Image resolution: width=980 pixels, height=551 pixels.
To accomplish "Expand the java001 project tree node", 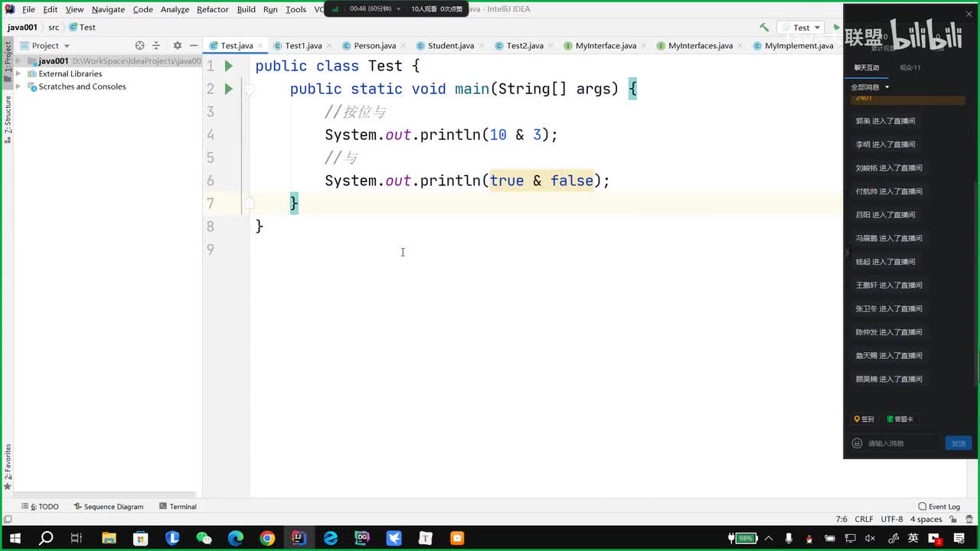I will click(x=18, y=61).
